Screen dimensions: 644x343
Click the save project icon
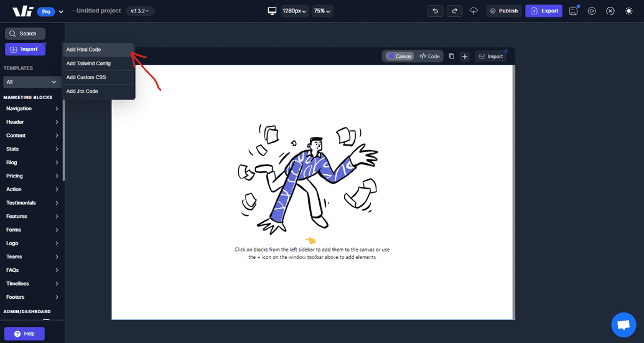pyautogui.click(x=573, y=11)
